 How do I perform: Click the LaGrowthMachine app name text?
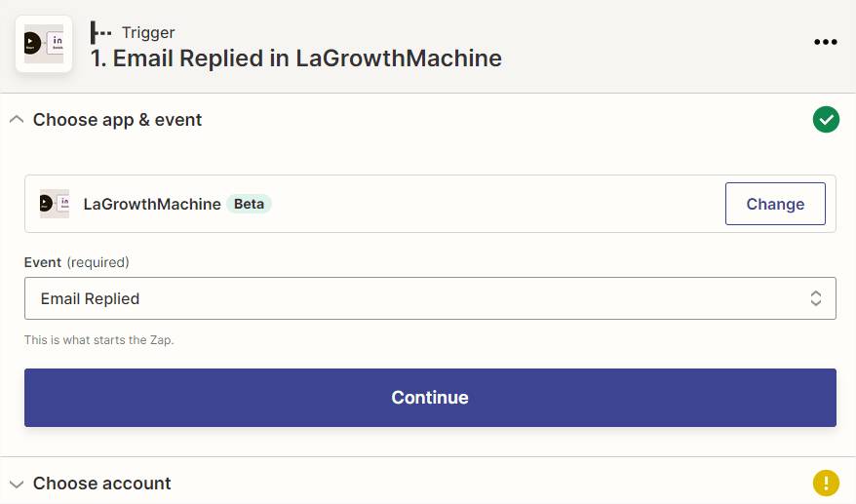pos(152,204)
